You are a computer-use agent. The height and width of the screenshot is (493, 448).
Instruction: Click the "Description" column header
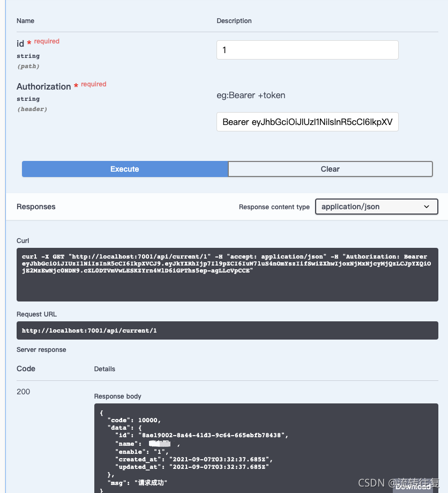click(x=234, y=21)
